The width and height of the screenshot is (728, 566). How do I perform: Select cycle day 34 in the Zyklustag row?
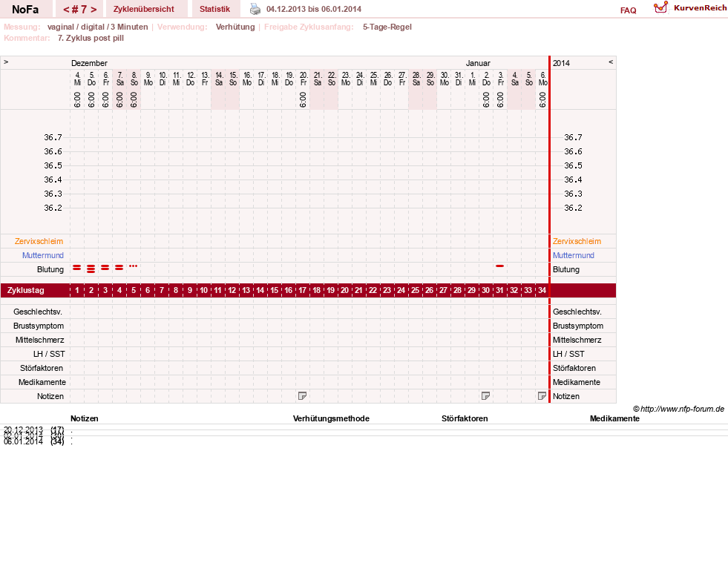pos(542,291)
